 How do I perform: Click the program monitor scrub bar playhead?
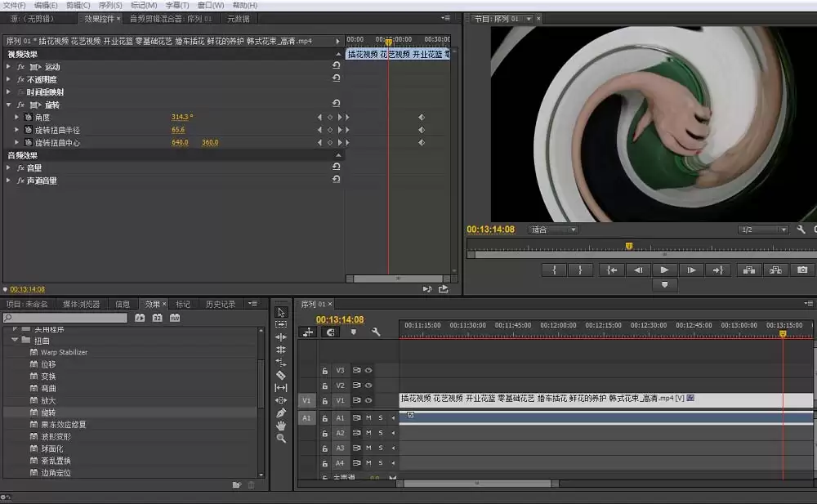click(628, 246)
